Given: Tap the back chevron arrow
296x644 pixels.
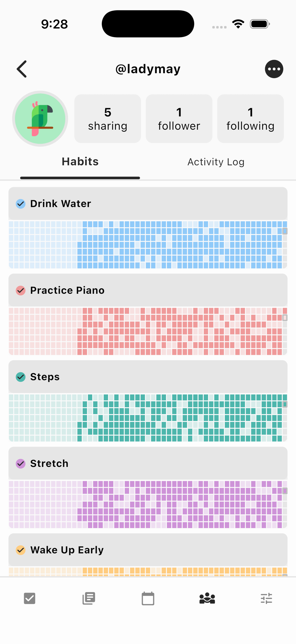Looking at the screenshot, I should (22, 69).
